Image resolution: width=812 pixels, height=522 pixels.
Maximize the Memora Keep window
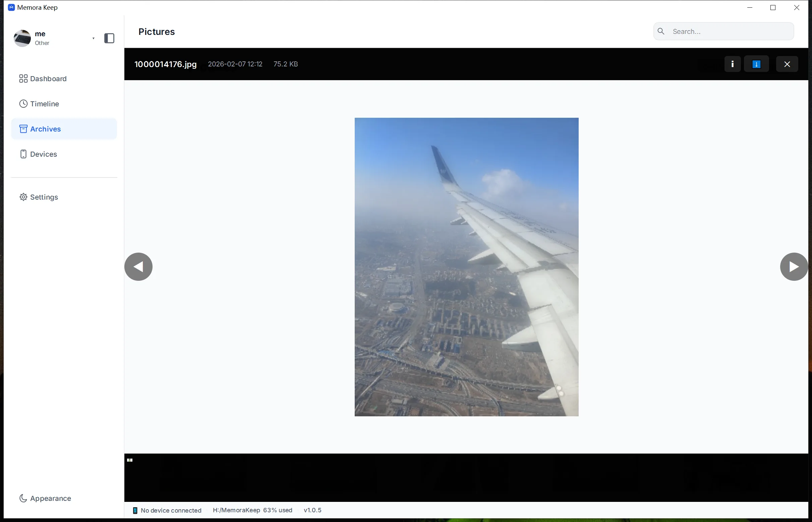click(x=773, y=7)
